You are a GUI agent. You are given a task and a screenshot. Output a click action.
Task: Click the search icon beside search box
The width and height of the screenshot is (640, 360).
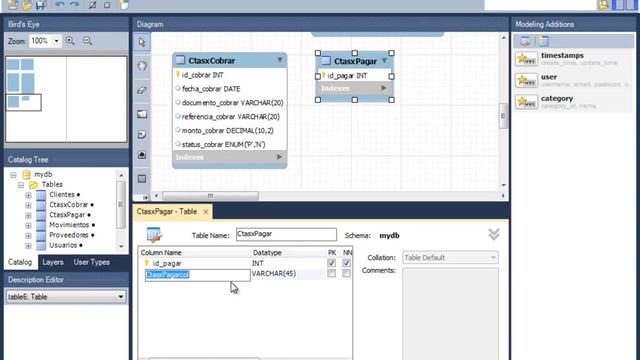603,4
